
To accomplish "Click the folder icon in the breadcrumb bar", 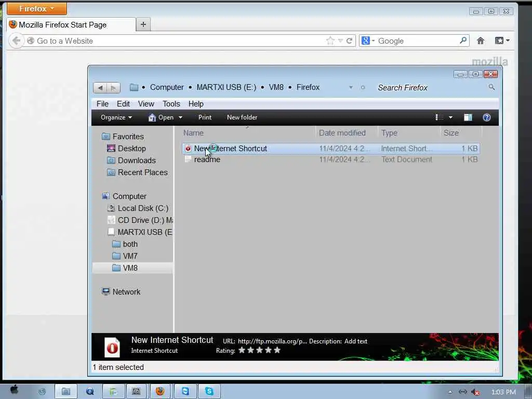I will tap(134, 87).
